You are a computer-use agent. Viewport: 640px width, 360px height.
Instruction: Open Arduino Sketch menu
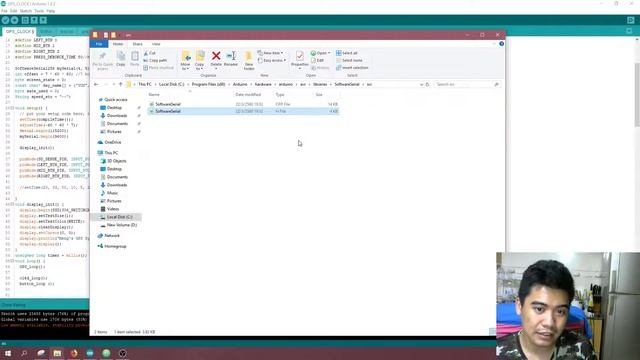click(x=26, y=11)
